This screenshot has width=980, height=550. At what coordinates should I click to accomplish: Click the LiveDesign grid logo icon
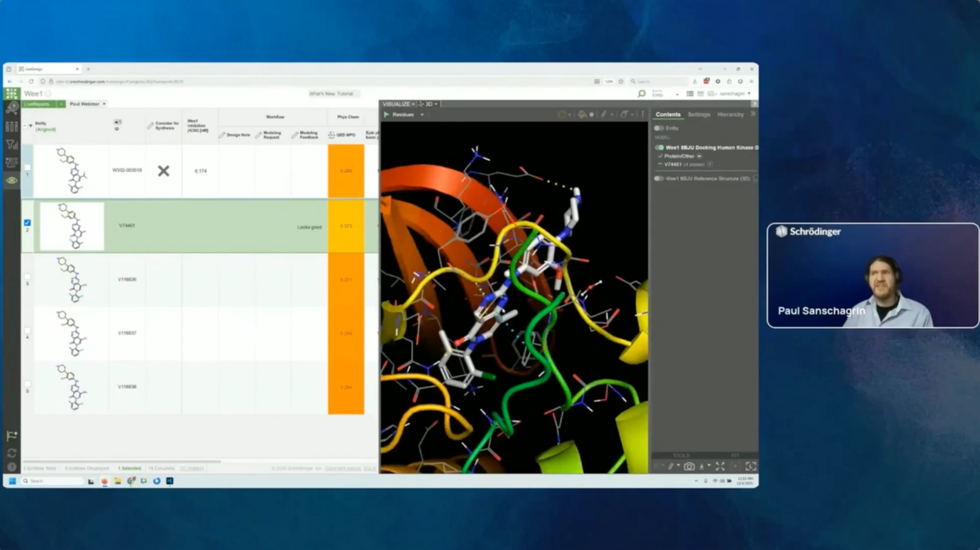tap(11, 94)
